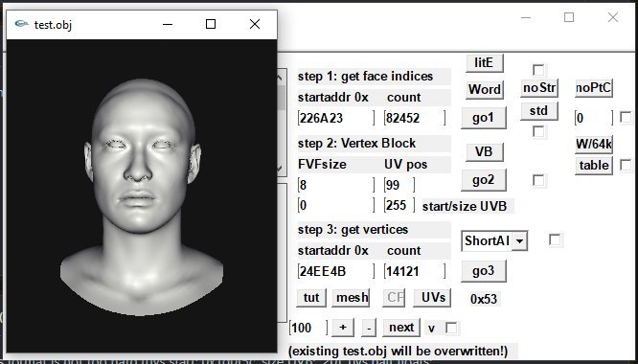Minimize the test.obj window
Image resolution: width=638 pixels, height=364 pixels.
coord(168,24)
